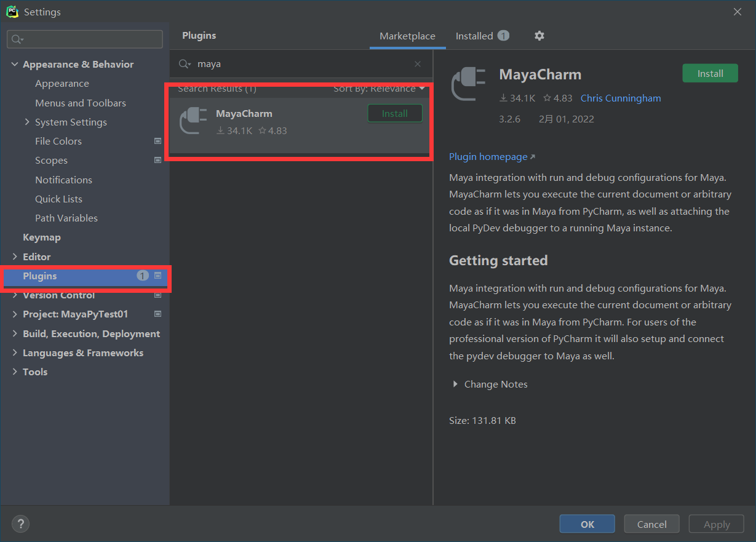Click the File Colors project-level icon

(x=157, y=141)
